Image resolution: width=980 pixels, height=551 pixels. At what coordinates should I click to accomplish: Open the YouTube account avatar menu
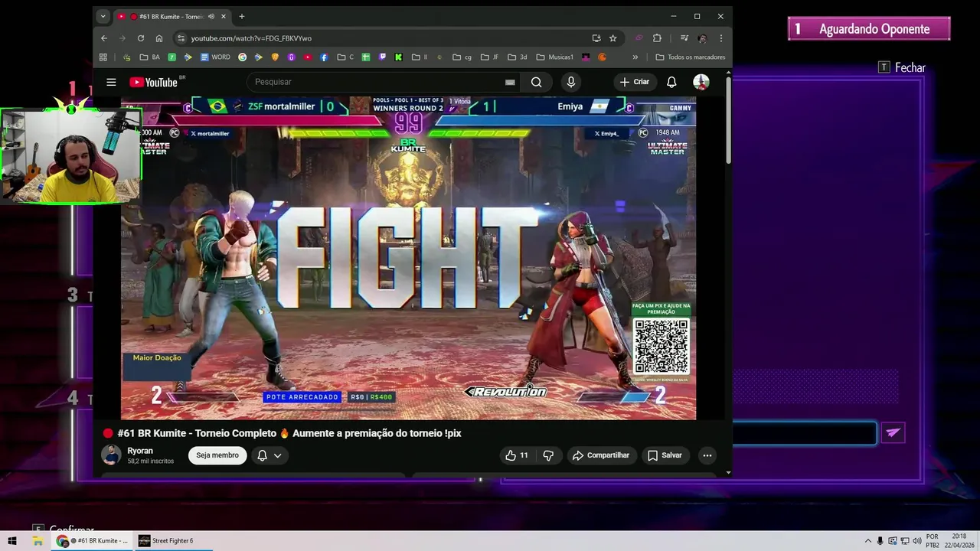(701, 82)
